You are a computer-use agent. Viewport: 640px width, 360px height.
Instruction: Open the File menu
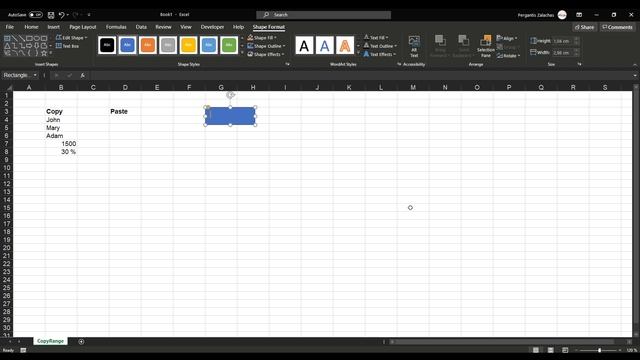(x=10, y=27)
